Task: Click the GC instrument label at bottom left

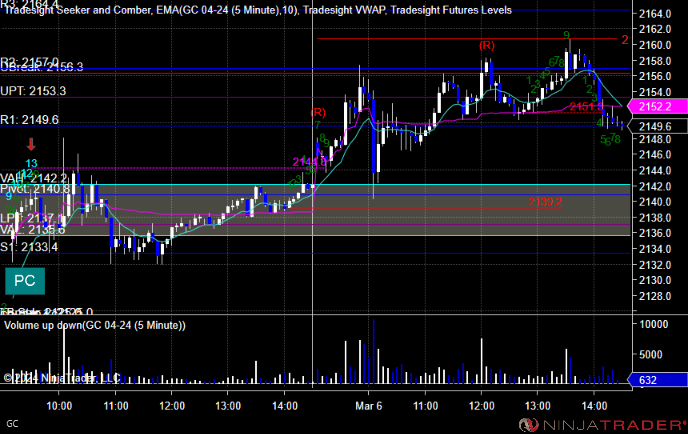Action: pos(12,424)
